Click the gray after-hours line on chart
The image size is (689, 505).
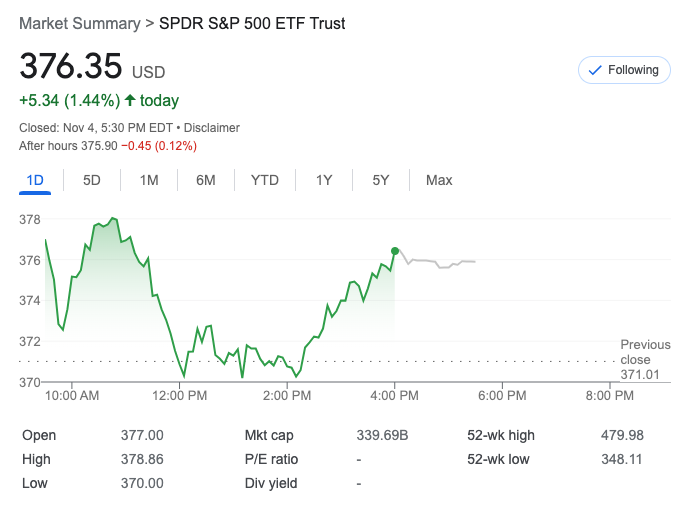click(x=440, y=262)
